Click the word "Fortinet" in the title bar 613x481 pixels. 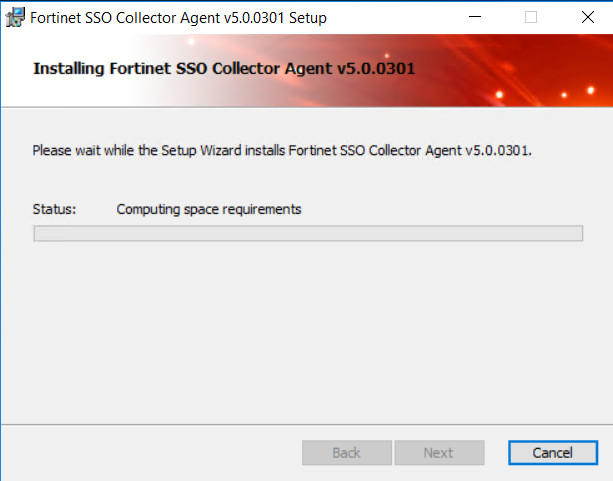[56, 18]
